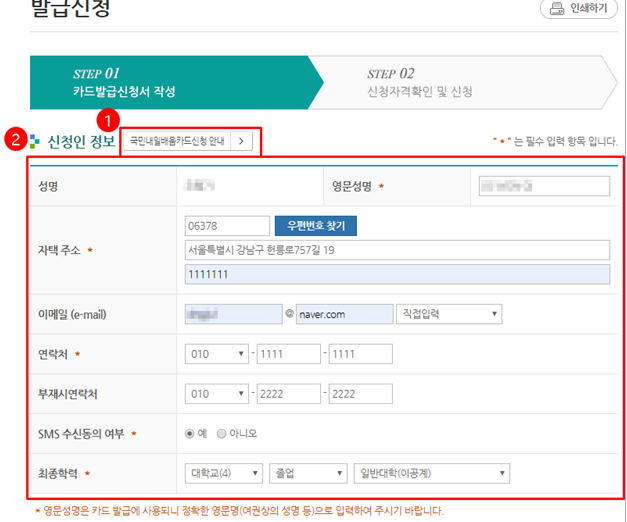This screenshot has width=627, height=522.
Task: Click the 신청인 정보 heading
Action: coord(82,141)
